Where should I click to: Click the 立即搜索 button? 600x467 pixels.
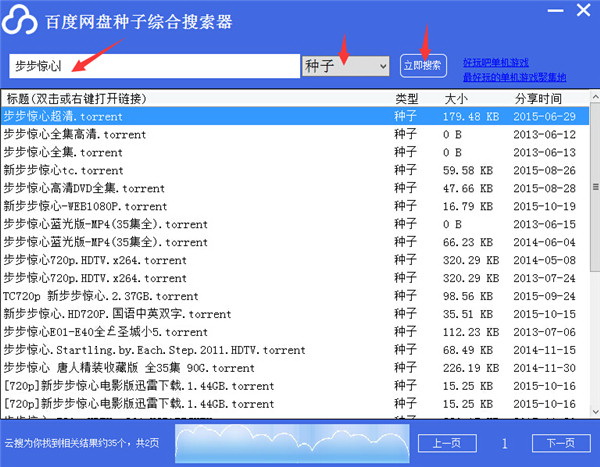pos(423,66)
